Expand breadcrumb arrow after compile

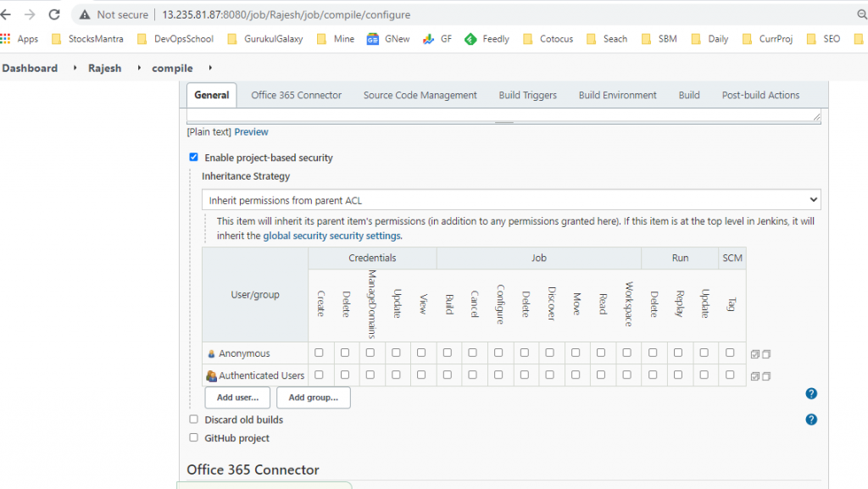209,68
